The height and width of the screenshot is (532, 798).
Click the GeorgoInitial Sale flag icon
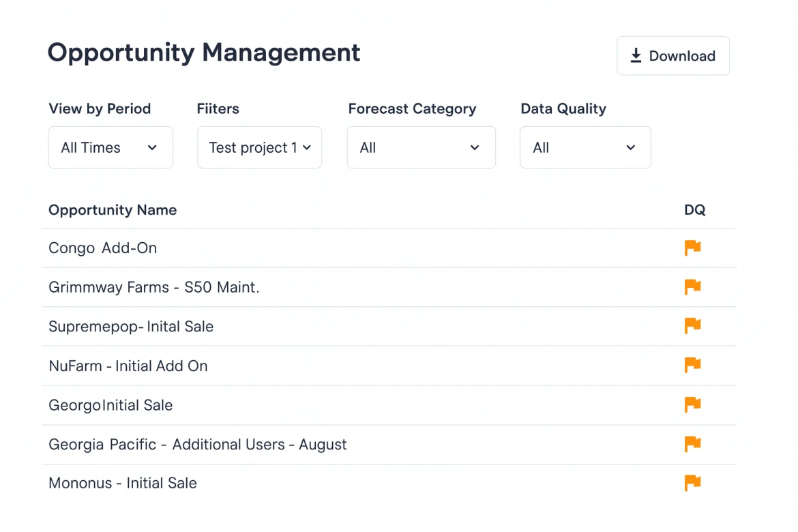point(692,405)
